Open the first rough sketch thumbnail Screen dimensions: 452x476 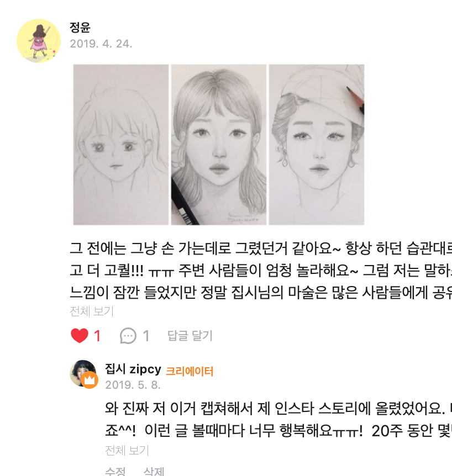(x=121, y=145)
